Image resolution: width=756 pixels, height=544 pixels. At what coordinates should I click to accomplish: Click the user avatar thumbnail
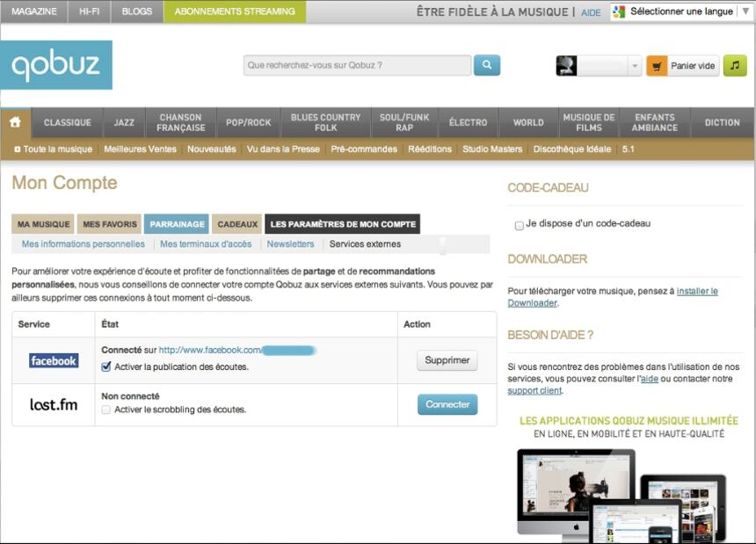point(566,66)
